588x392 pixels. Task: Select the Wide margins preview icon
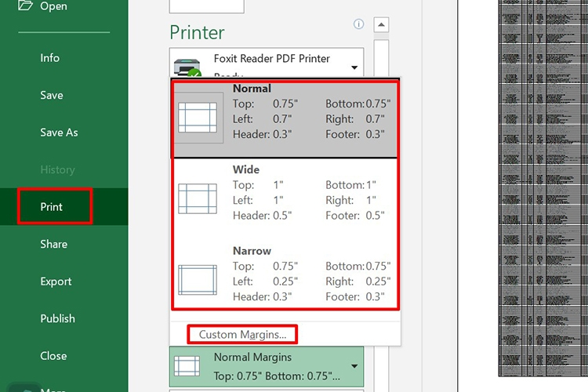pos(197,198)
